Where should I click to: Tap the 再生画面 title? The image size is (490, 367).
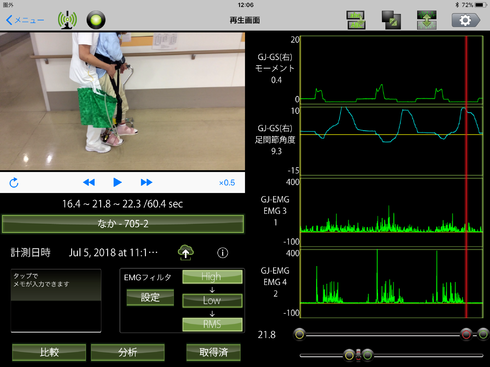[x=245, y=20]
